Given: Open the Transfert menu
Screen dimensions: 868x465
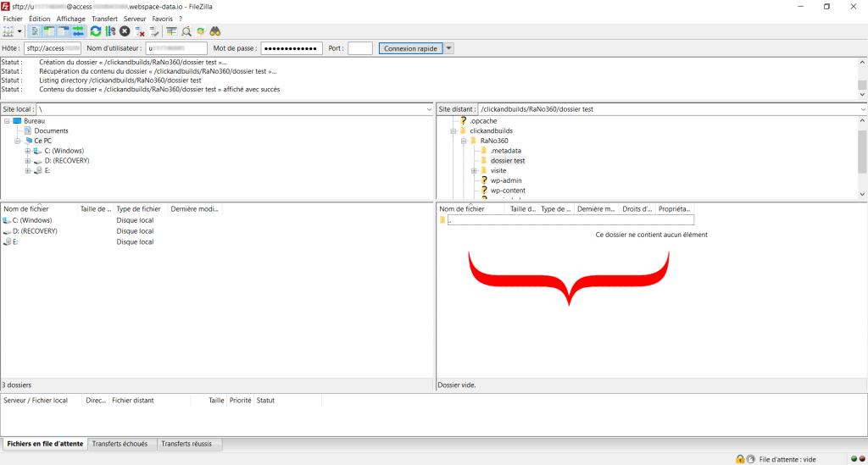Looking at the screenshot, I should click(104, 19).
